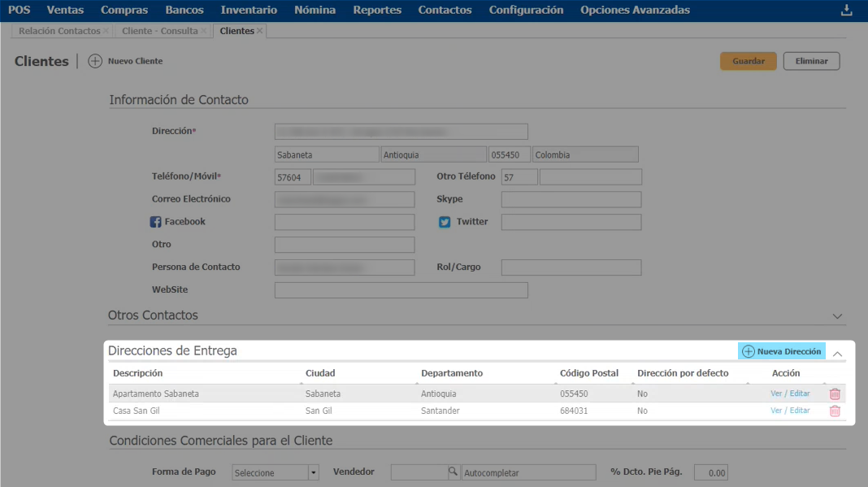Open Ver / Editar for Apartamento Sabaneta

[790, 394]
